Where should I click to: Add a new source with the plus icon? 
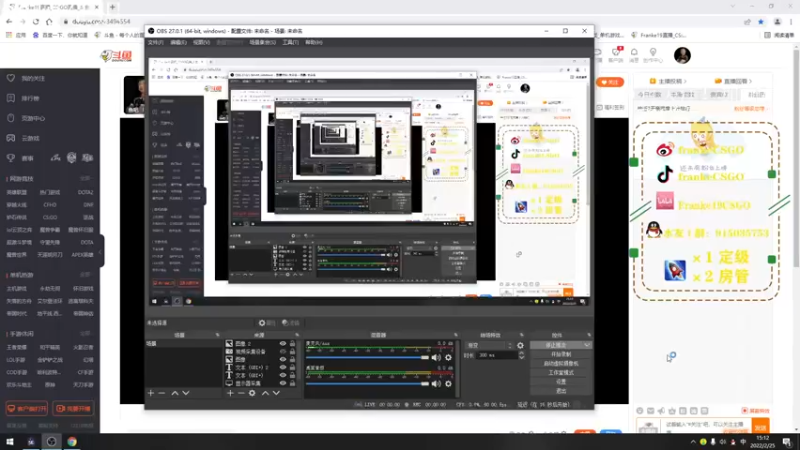pyautogui.click(x=230, y=393)
